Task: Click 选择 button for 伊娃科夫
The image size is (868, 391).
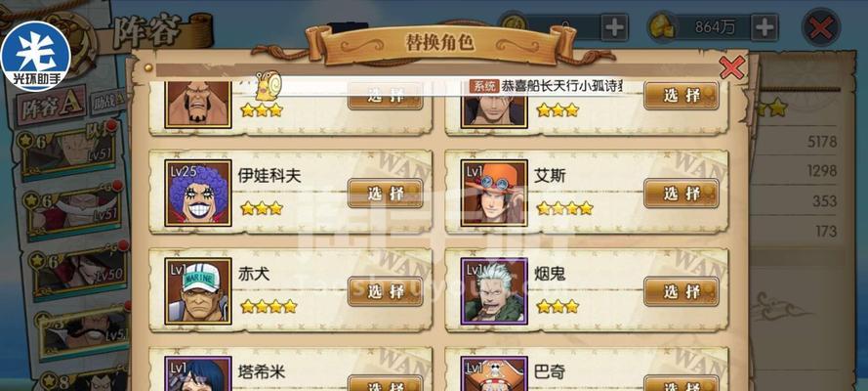Action: [386, 194]
